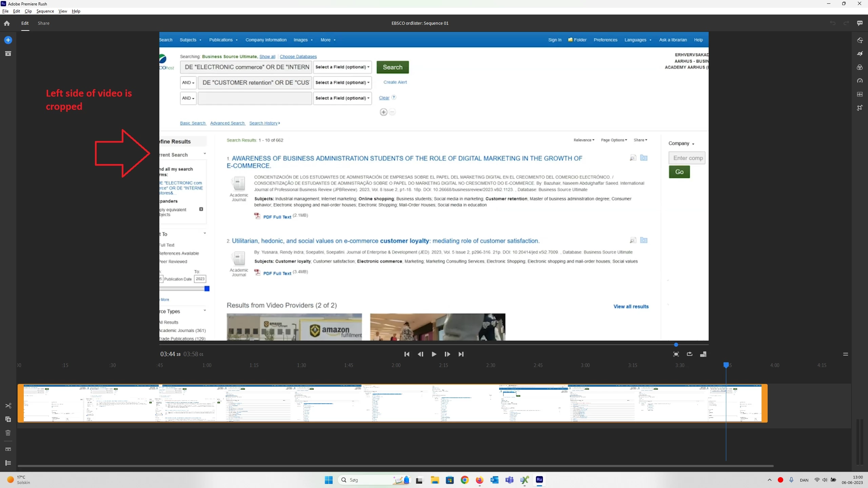Expand the track controls below trash
This screenshot has height=488, width=868.
tap(8, 449)
